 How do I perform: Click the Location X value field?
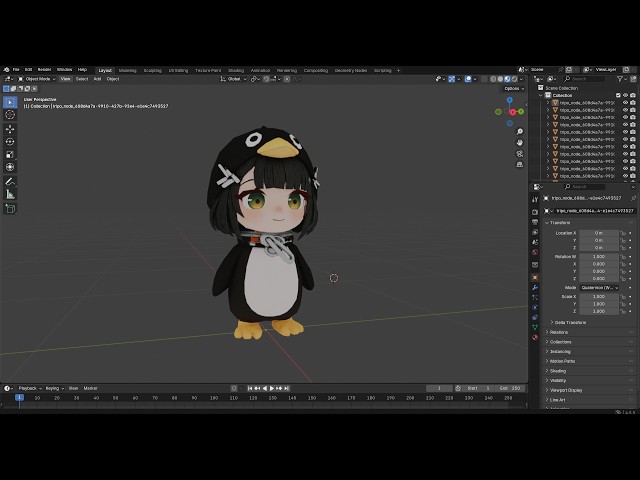(x=599, y=233)
